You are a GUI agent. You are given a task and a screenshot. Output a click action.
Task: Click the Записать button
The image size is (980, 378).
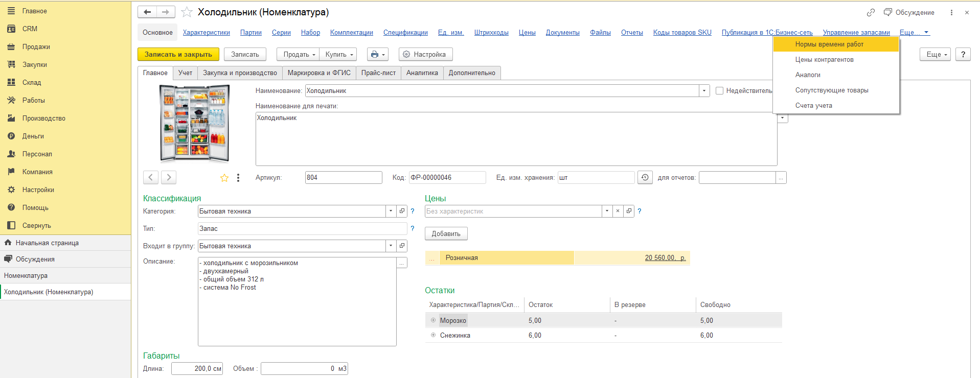coord(245,54)
